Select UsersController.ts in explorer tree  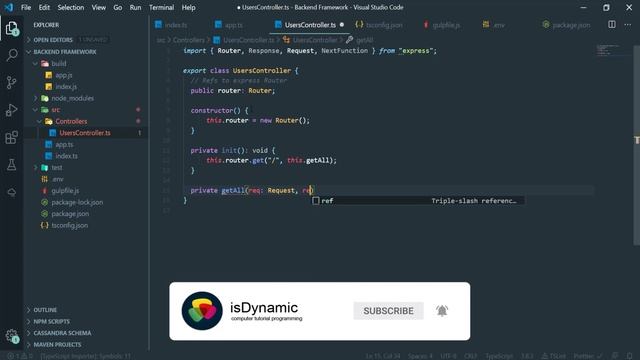pyautogui.click(x=85, y=133)
